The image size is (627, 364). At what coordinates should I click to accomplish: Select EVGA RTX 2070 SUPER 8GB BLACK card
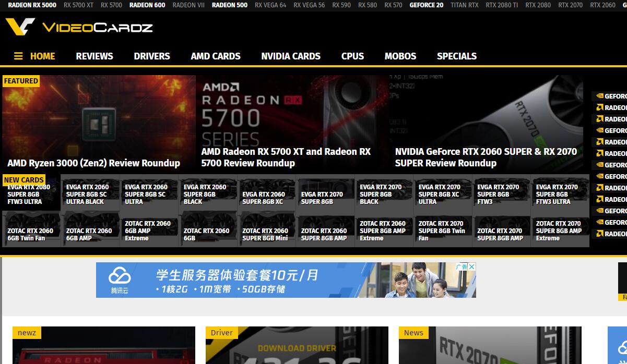click(x=384, y=192)
